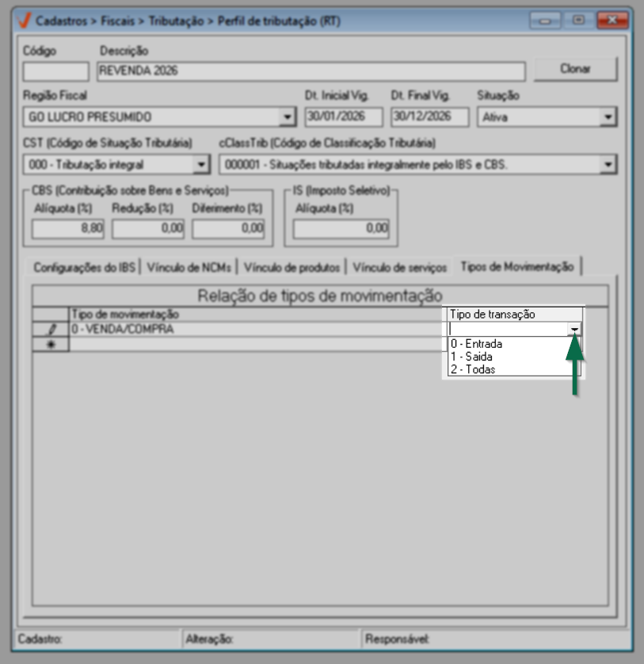Open the CST tributação dropdown

click(201, 164)
